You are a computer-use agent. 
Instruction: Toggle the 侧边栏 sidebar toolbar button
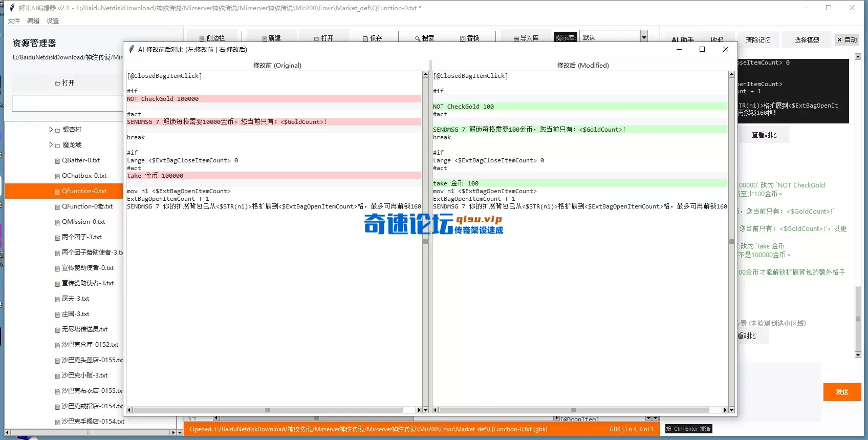pyautogui.click(x=212, y=38)
